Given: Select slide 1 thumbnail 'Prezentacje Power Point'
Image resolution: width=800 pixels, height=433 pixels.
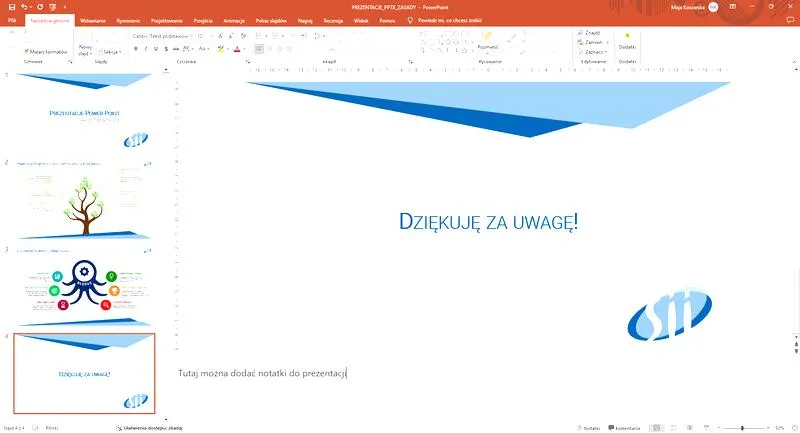Looking at the screenshot, I should (85, 112).
